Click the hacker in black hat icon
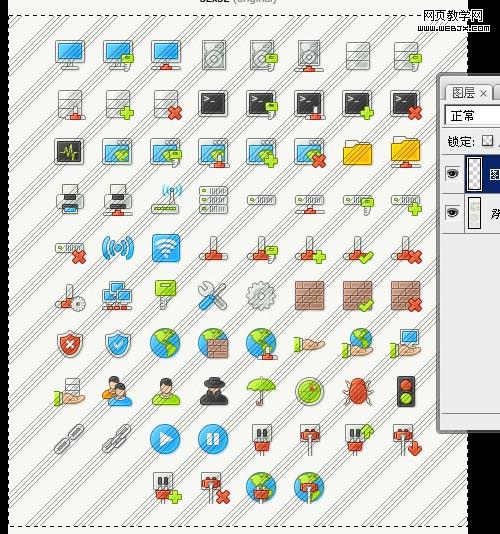500x534 pixels. click(x=214, y=391)
